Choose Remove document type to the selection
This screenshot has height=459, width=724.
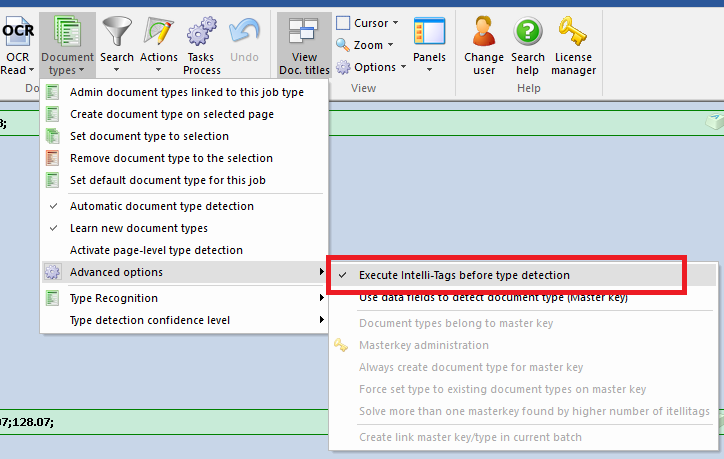[171, 158]
